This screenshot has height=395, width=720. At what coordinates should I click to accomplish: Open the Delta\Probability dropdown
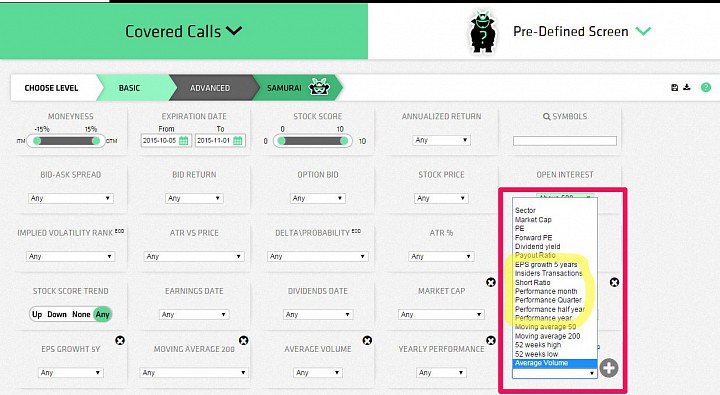click(x=318, y=256)
